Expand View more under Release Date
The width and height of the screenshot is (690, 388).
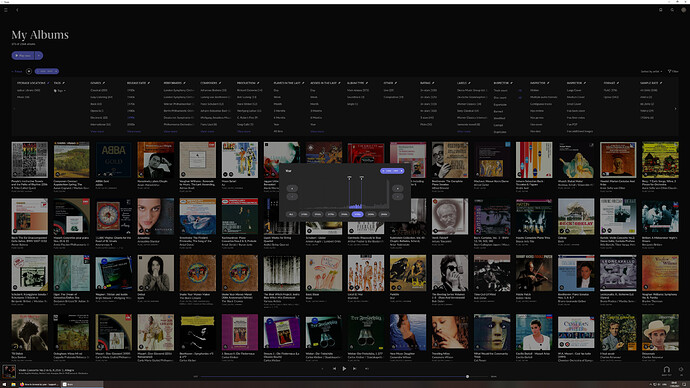(134, 131)
